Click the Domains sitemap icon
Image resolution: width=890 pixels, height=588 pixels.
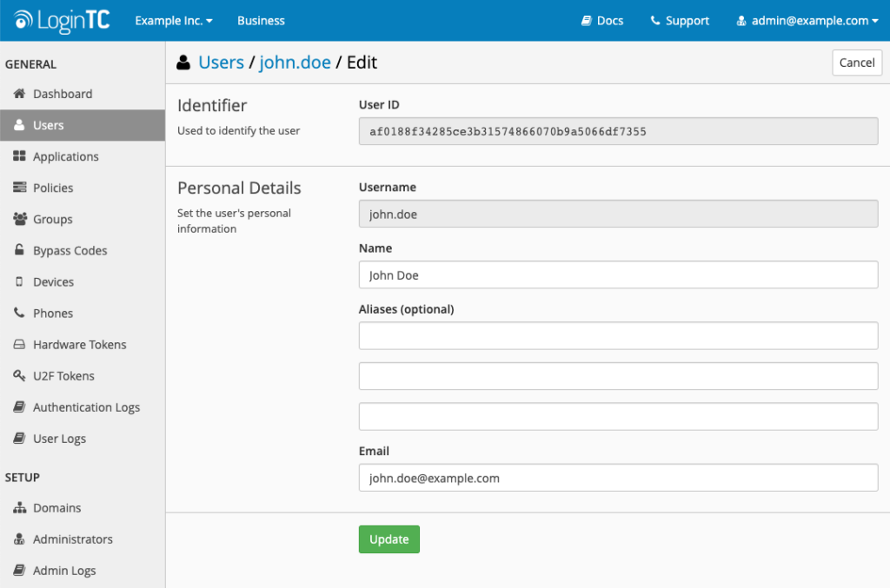coord(20,507)
